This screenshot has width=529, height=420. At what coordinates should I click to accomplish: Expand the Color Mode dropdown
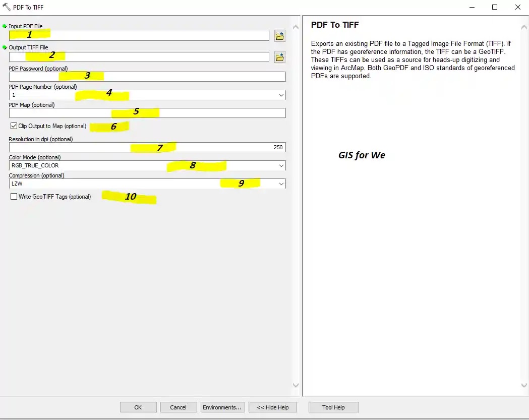tap(281, 166)
